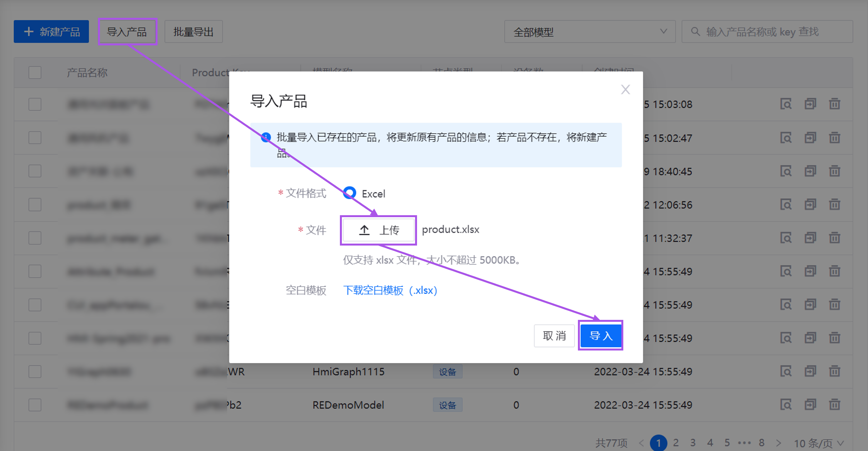
Task: Tick the checkbox for the 15:02:47 row
Action: (35, 138)
